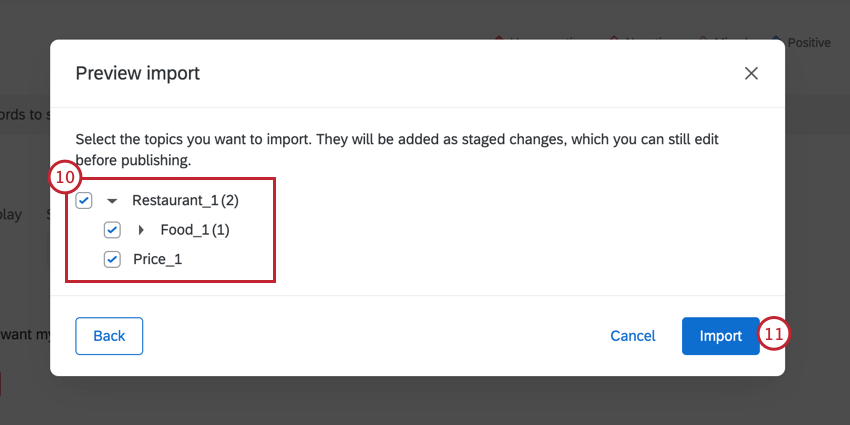Click the (1) count beside Food_1
850x425 pixels.
[221, 230]
